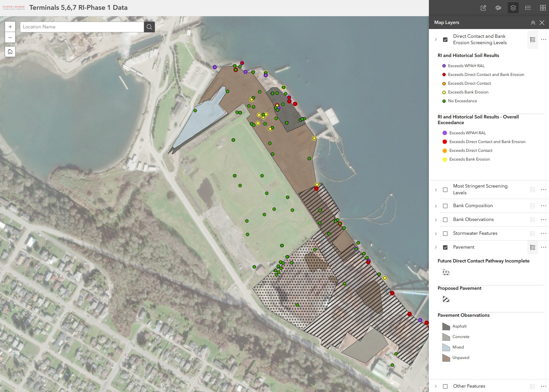Click the Location Name search field
This screenshot has height=392, width=549.
click(x=82, y=27)
